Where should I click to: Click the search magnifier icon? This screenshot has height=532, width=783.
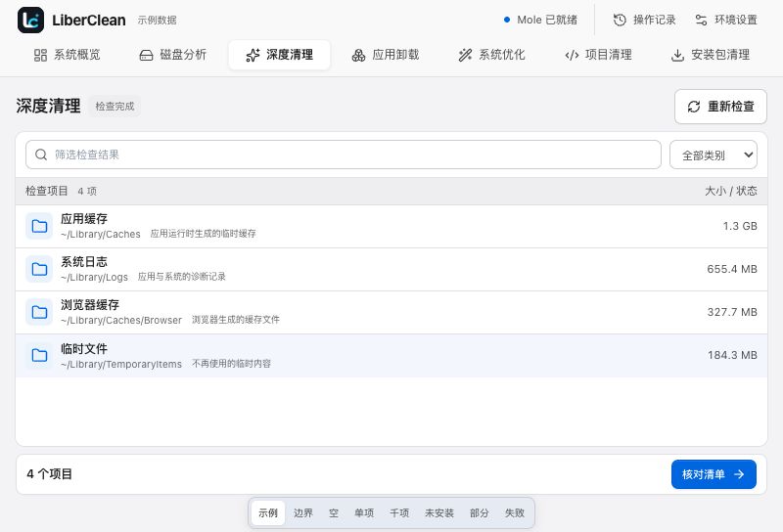tap(41, 155)
